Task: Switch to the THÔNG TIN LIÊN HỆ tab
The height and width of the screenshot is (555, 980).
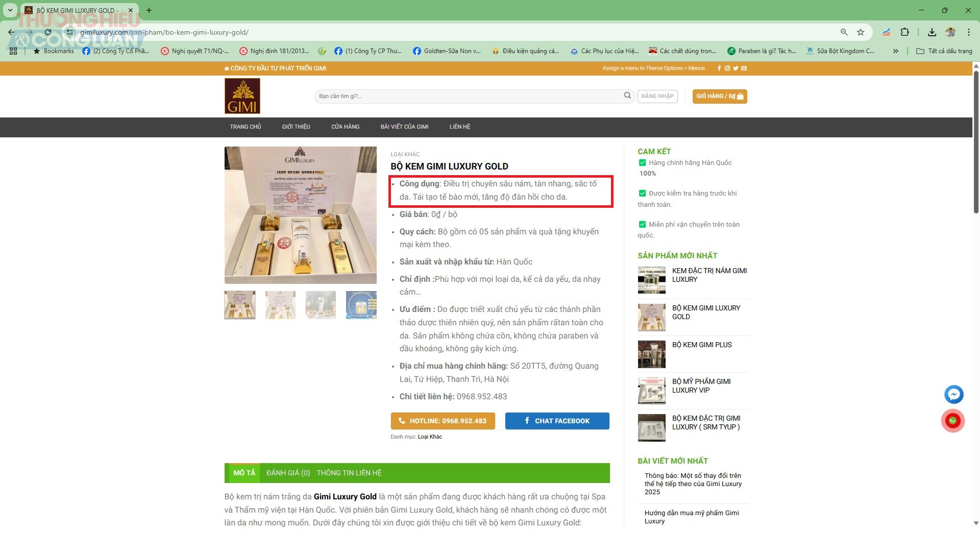Action: 349,473
